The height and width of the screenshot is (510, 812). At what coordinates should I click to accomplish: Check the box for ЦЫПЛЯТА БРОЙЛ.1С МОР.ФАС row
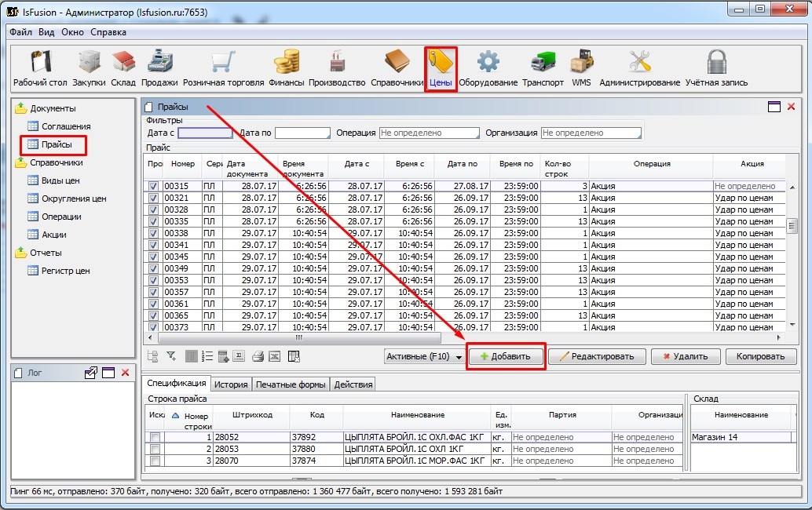(x=155, y=461)
